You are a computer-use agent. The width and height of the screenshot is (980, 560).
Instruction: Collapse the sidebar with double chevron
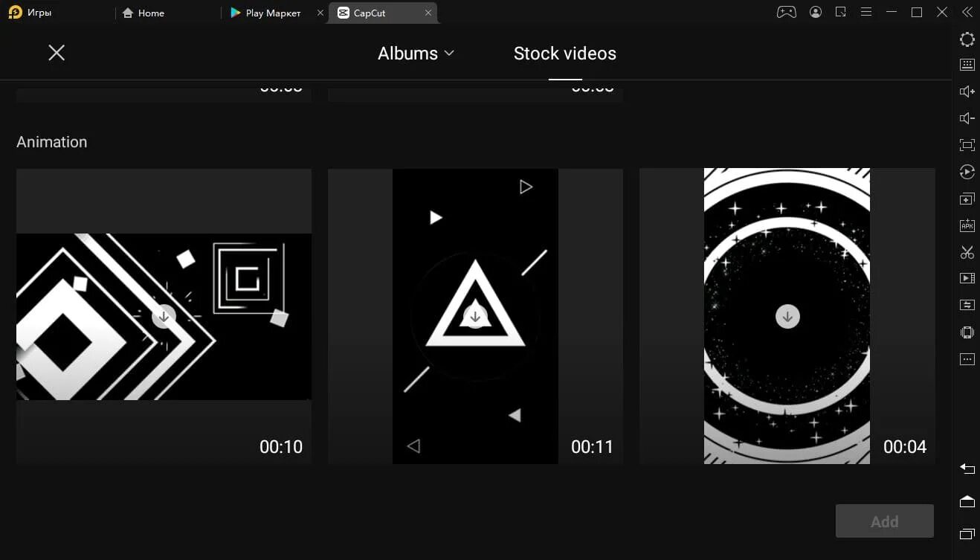[967, 12]
